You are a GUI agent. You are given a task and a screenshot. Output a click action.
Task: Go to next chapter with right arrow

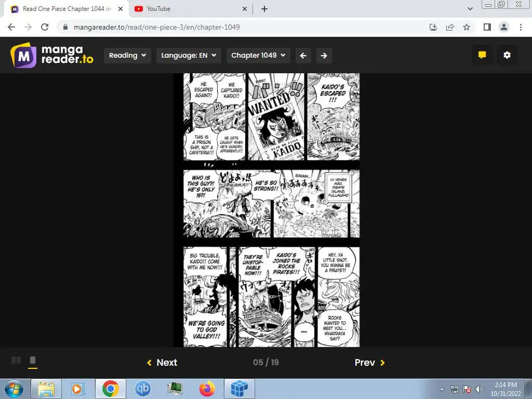324,55
